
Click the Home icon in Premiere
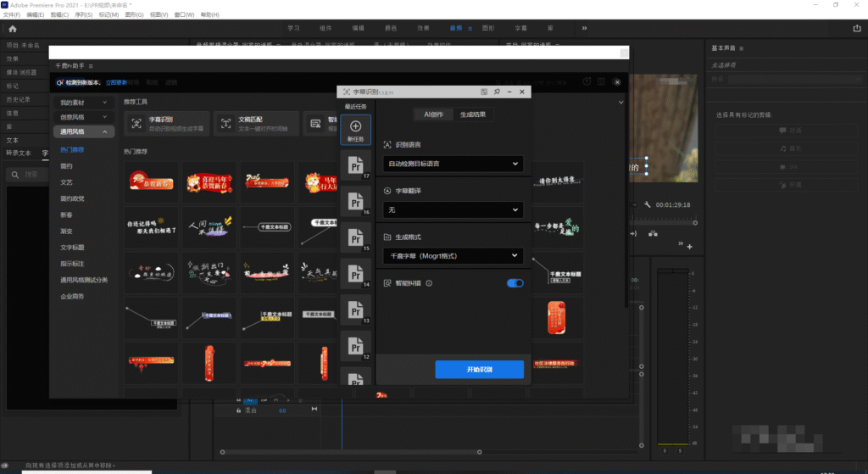pos(12,28)
